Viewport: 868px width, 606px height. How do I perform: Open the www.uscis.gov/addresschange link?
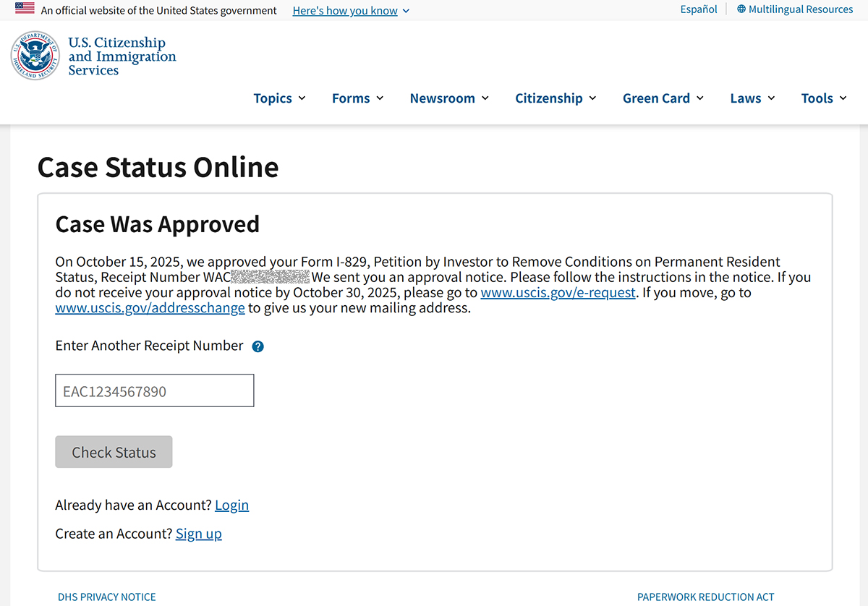click(150, 308)
